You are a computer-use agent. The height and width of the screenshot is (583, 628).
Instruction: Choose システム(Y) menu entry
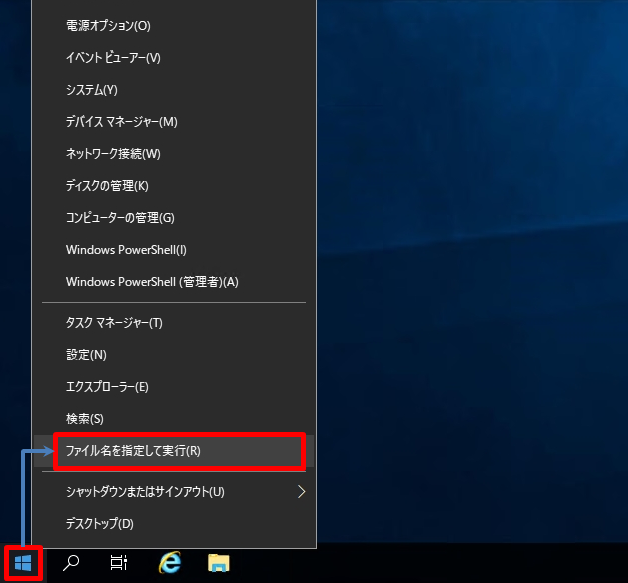[174, 90]
